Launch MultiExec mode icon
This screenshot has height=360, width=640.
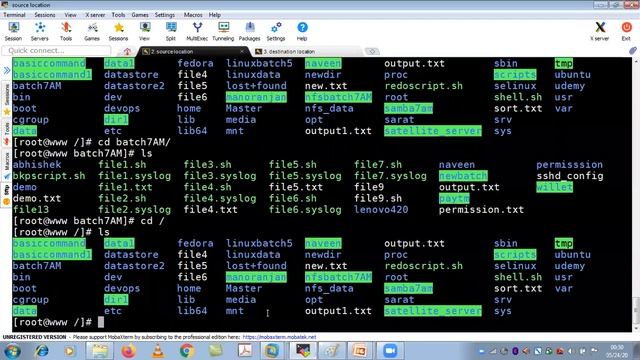197,31
